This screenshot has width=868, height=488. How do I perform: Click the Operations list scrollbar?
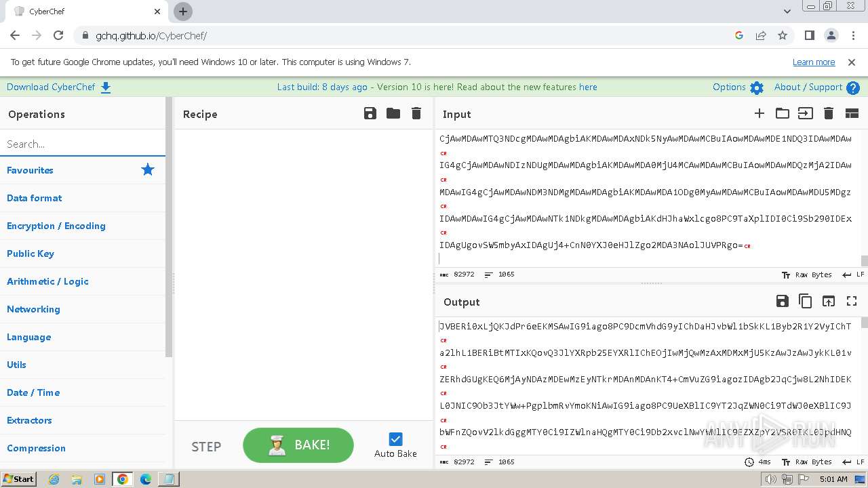pyautogui.click(x=169, y=227)
